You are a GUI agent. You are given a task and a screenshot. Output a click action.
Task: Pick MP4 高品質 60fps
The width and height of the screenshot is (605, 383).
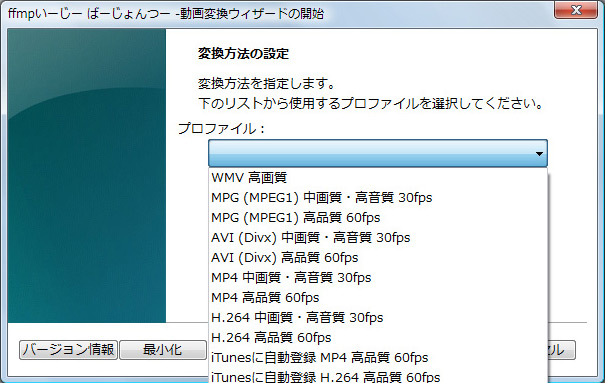pos(378,298)
